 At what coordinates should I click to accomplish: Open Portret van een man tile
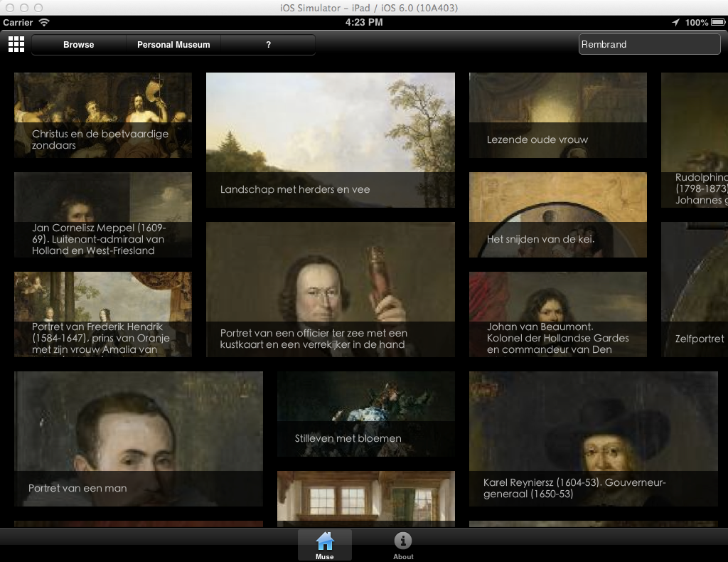(139, 439)
